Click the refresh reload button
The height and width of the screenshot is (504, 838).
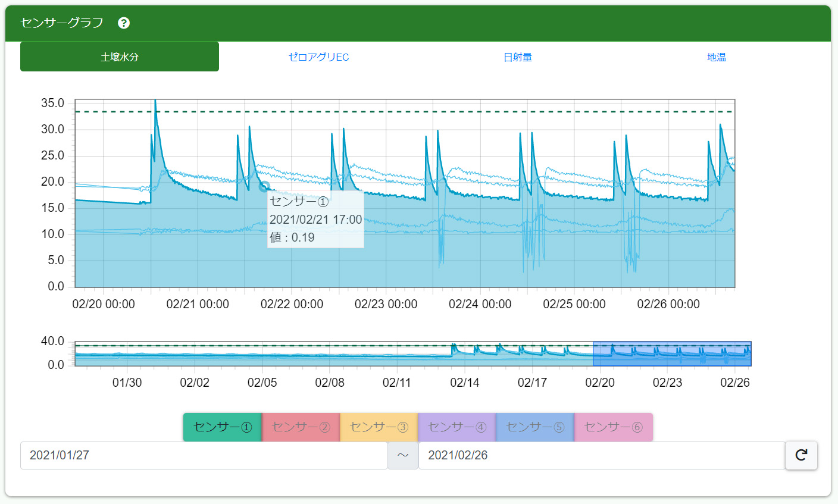click(801, 455)
